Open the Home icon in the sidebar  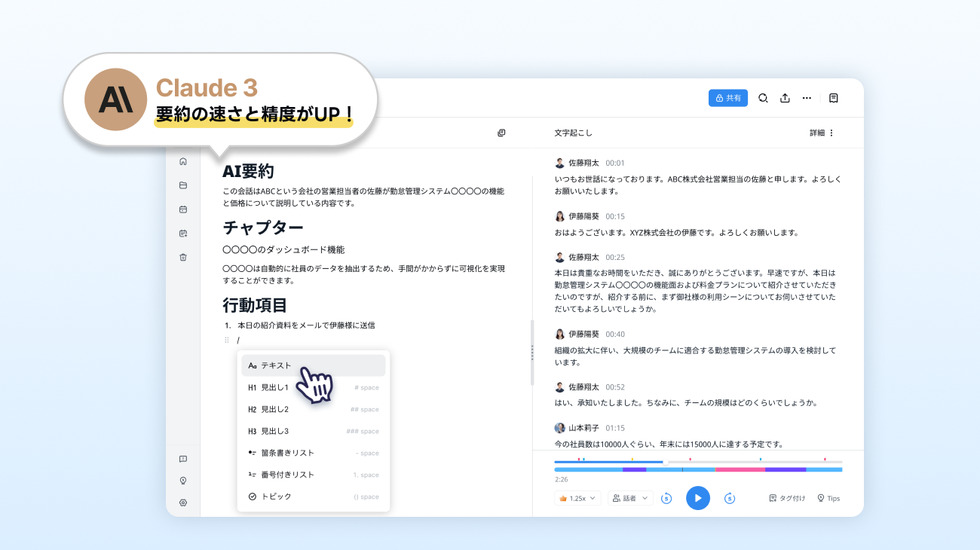(182, 160)
